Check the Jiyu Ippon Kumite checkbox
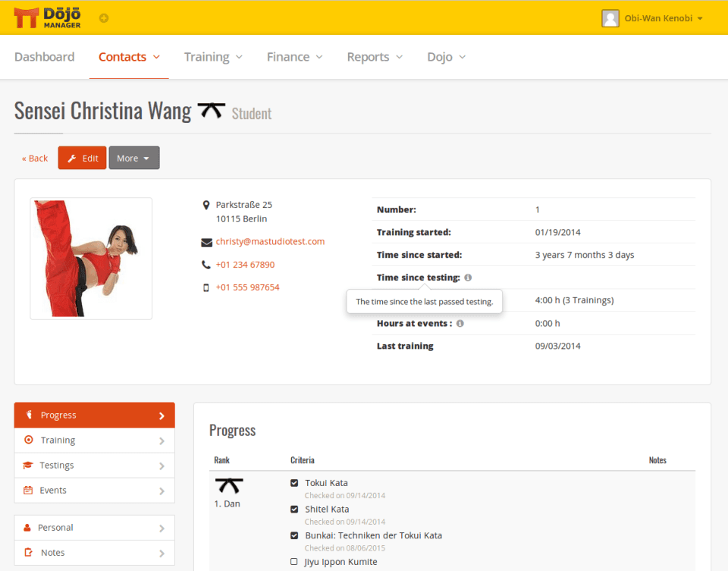728x571 pixels. coord(294,562)
